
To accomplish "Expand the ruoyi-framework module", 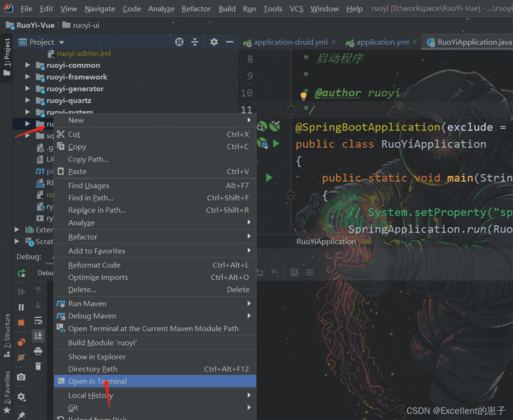I will point(28,77).
